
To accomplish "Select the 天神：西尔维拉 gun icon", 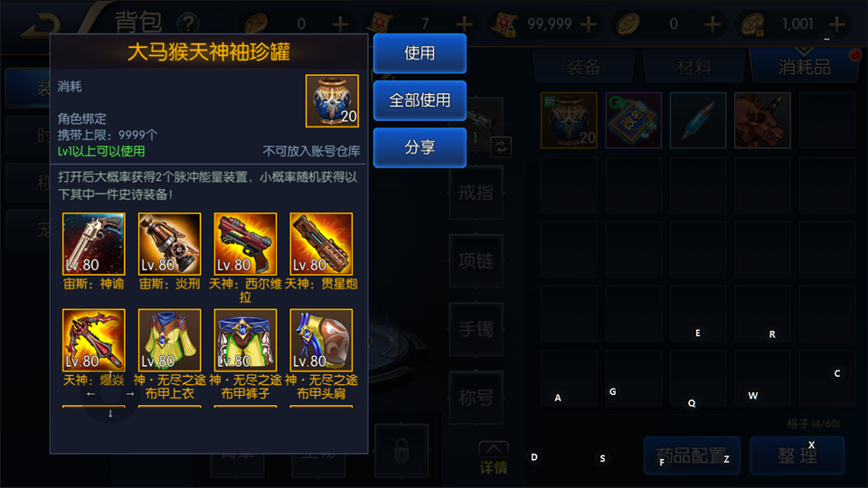I will (x=245, y=244).
